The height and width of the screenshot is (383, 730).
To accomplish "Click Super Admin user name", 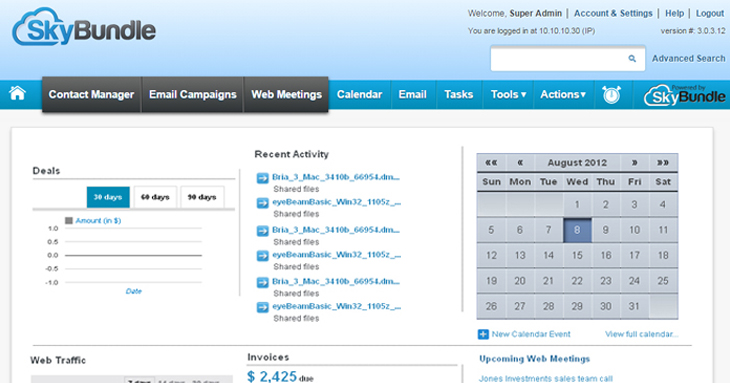I will tap(535, 13).
